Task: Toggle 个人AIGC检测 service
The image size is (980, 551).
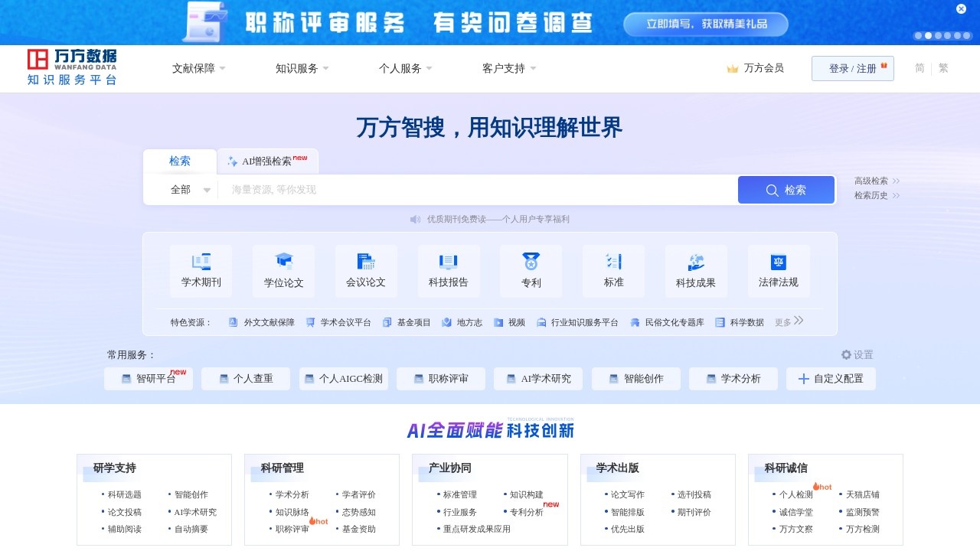Action: click(343, 378)
